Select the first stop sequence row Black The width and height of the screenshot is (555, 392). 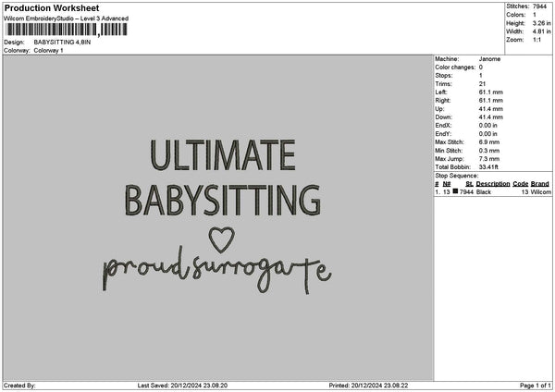tap(493, 191)
